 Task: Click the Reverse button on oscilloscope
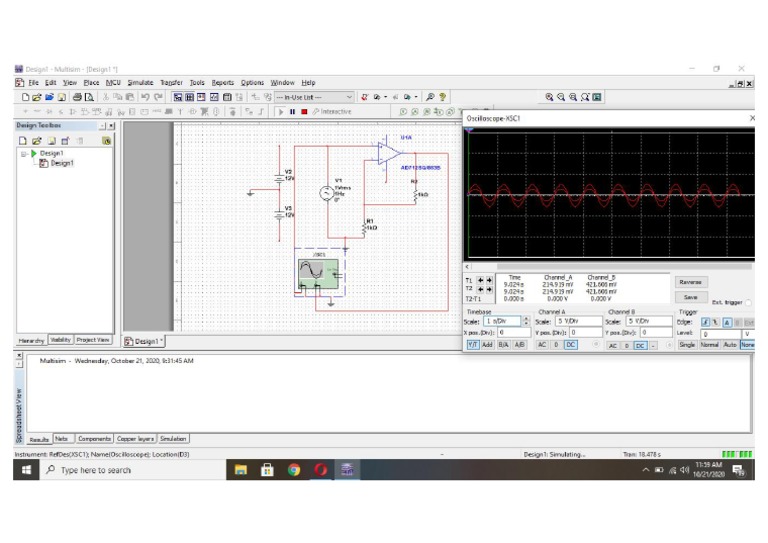click(x=691, y=282)
